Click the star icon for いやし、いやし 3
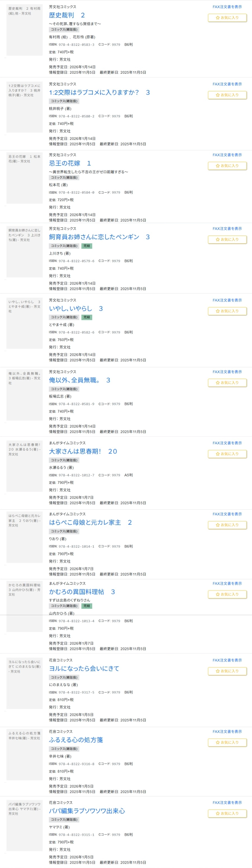252x868 pixels. click(x=217, y=311)
